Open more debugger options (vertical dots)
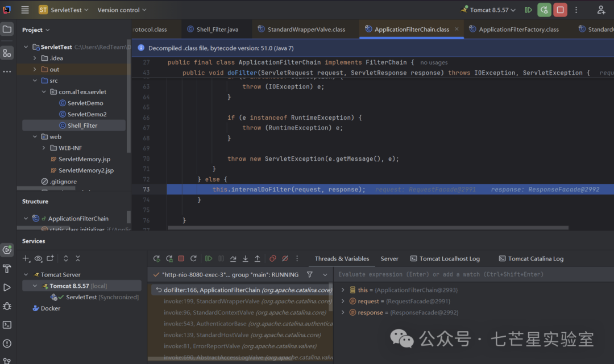Image resolution: width=614 pixels, height=364 pixels. (297, 258)
